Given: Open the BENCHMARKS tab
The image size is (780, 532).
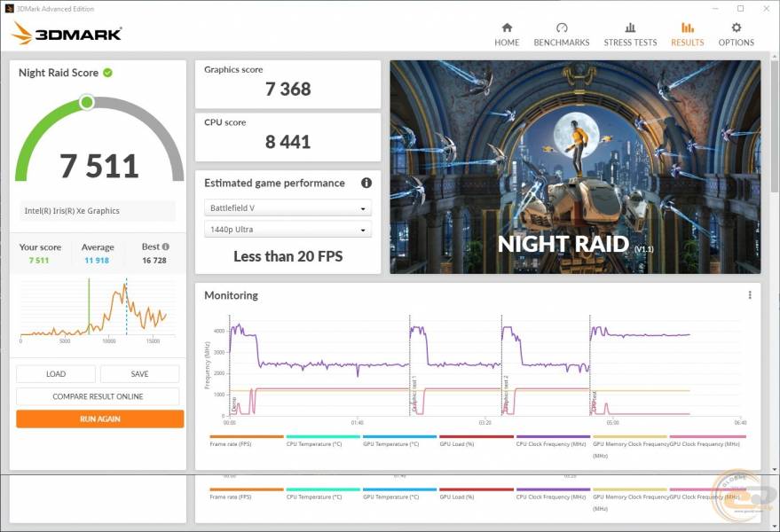Looking at the screenshot, I should point(561,35).
